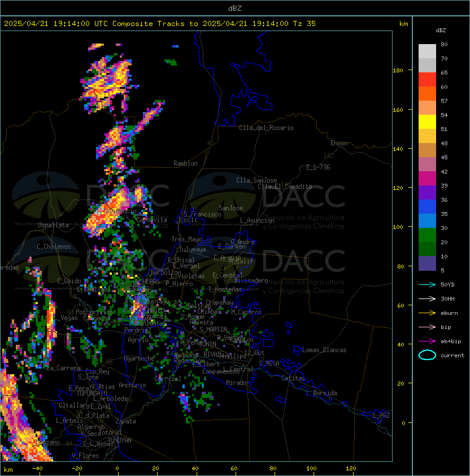This screenshot has width=470, height=476.
Task: Click the '160' km tick label
Action: click(x=398, y=110)
